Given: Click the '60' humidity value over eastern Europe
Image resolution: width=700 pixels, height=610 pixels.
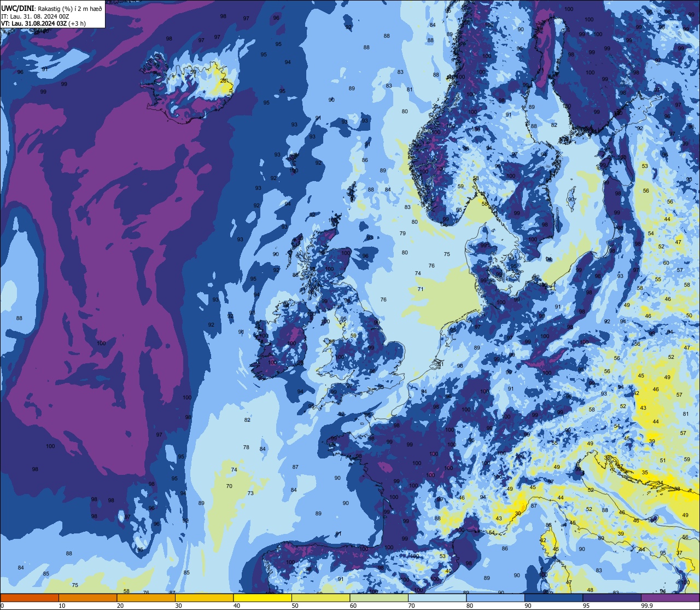Looking at the screenshot, I should 666,263.
